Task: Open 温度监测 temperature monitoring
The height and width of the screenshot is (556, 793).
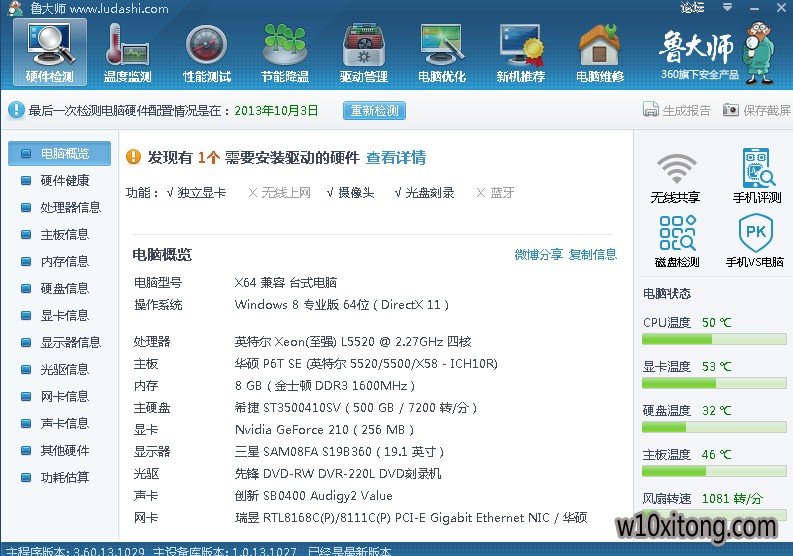Action: (127, 53)
